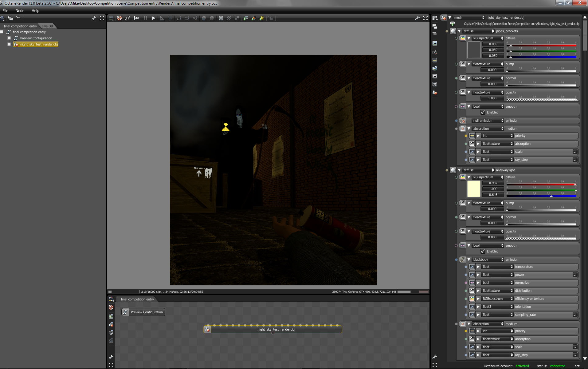Toggle the curve button on alleywaylight ray_step row
Image resolution: width=588 pixels, height=369 pixels.
[575, 355]
